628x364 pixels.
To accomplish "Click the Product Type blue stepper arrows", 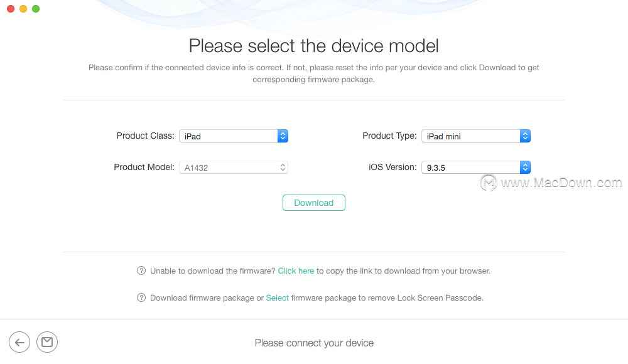I will pos(525,136).
